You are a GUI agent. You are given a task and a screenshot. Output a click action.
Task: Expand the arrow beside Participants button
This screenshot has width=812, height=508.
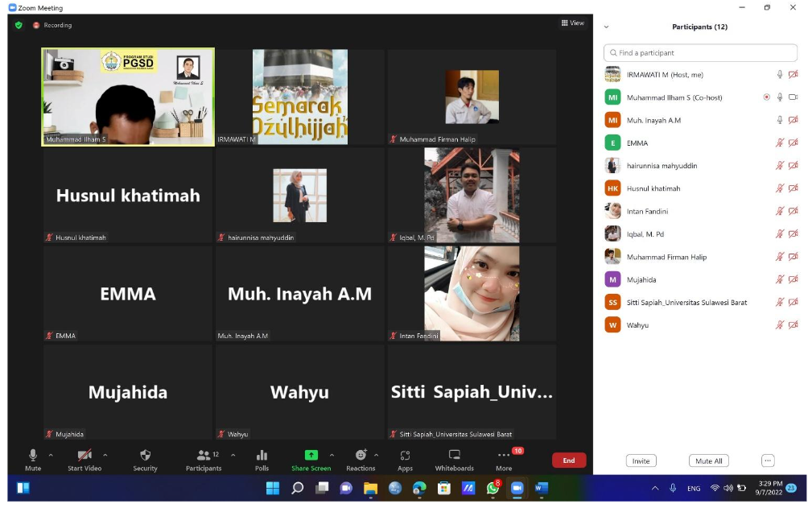[233, 455]
